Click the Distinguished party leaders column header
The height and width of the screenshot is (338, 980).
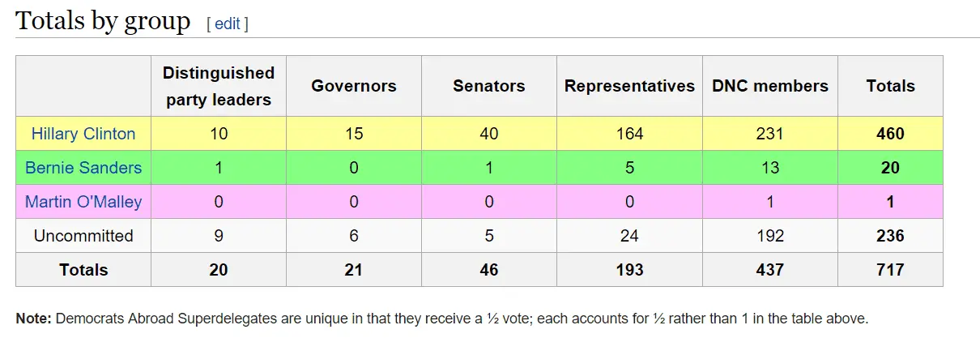219,86
